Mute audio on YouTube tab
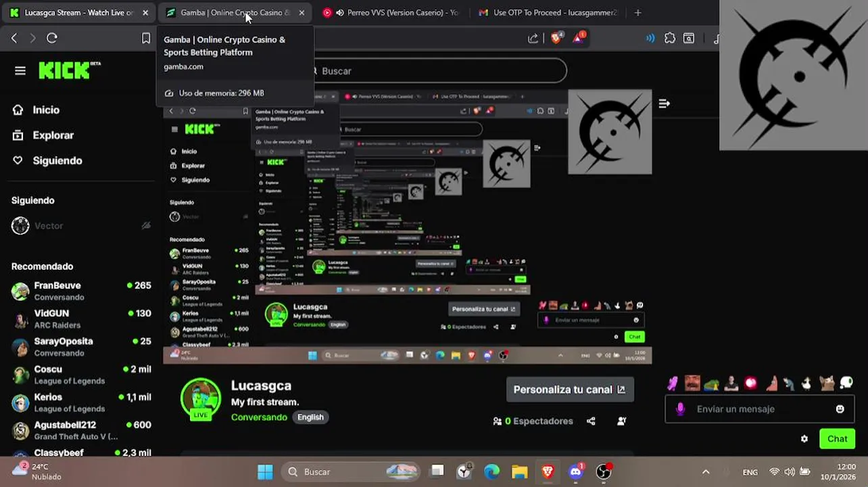The height and width of the screenshot is (487, 868). (x=339, y=12)
